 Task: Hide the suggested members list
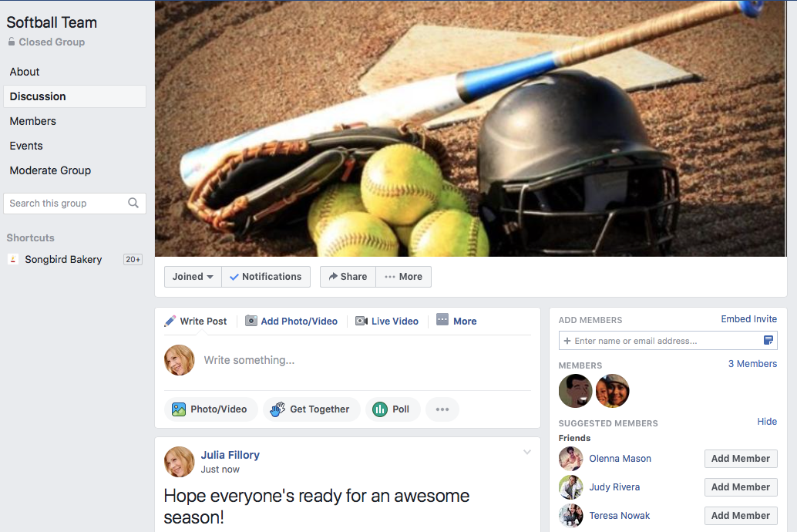[766, 422]
